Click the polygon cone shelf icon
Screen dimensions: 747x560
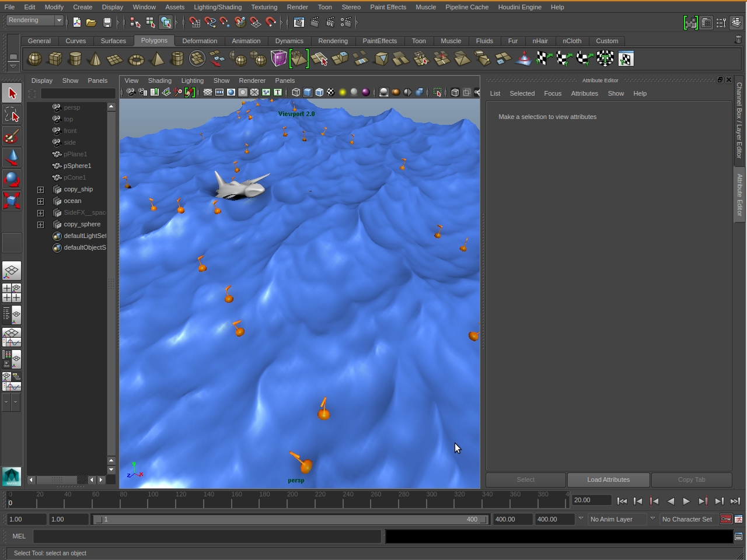click(x=95, y=59)
